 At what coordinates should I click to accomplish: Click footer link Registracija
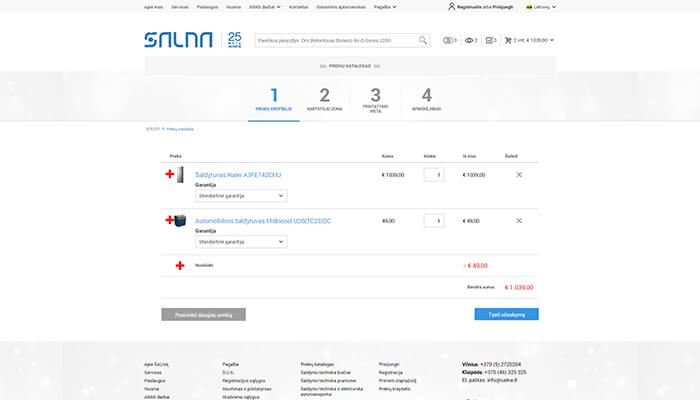coord(391,373)
